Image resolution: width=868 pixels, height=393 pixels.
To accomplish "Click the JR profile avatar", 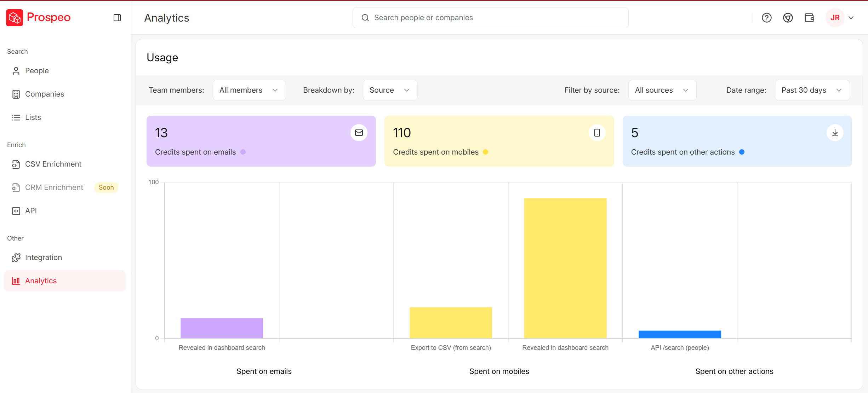I will pyautogui.click(x=835, y=18).
